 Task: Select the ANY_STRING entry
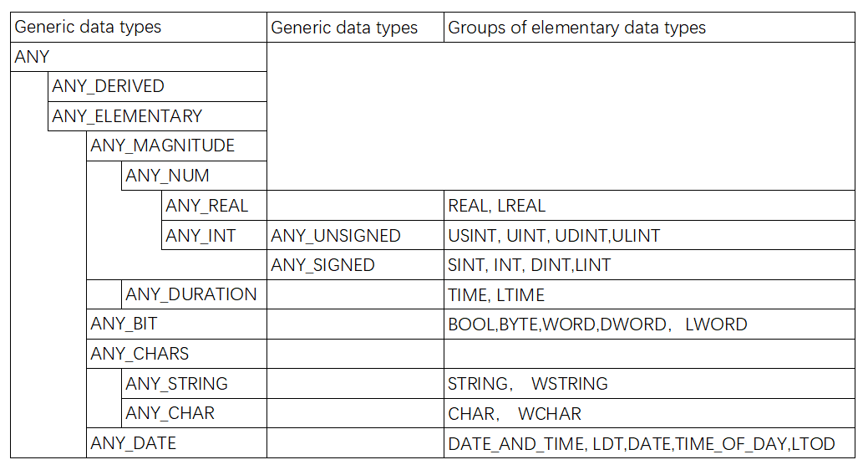(x=176, y=384)
